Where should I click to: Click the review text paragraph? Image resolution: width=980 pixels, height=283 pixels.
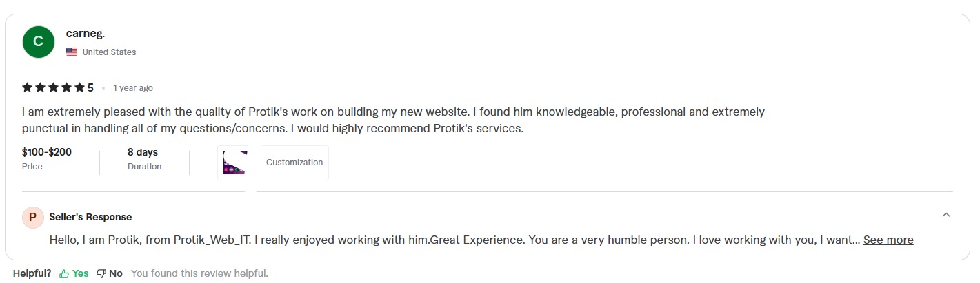[x=393, y=120]
